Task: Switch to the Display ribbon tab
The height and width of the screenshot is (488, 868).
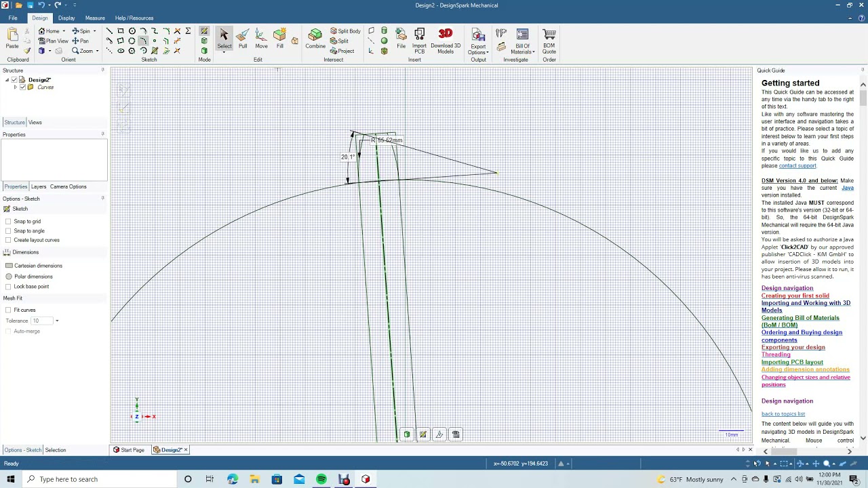Action: [66, 18]
